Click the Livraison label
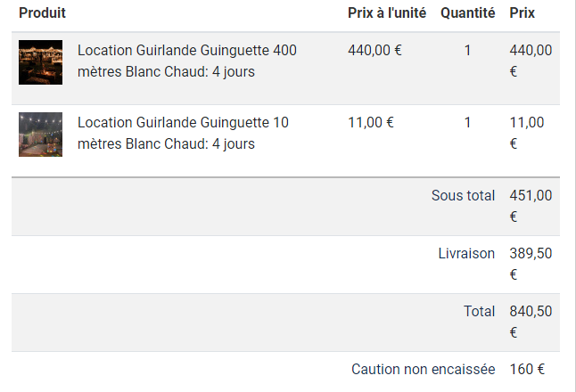576x392 pixels. coord(466,253)
